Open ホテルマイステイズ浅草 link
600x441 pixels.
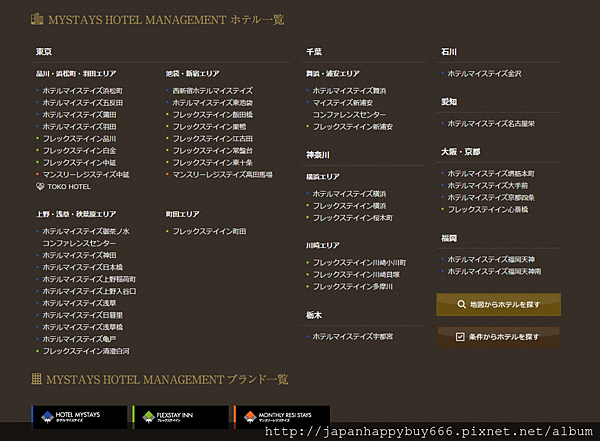[x=79, y=303]
